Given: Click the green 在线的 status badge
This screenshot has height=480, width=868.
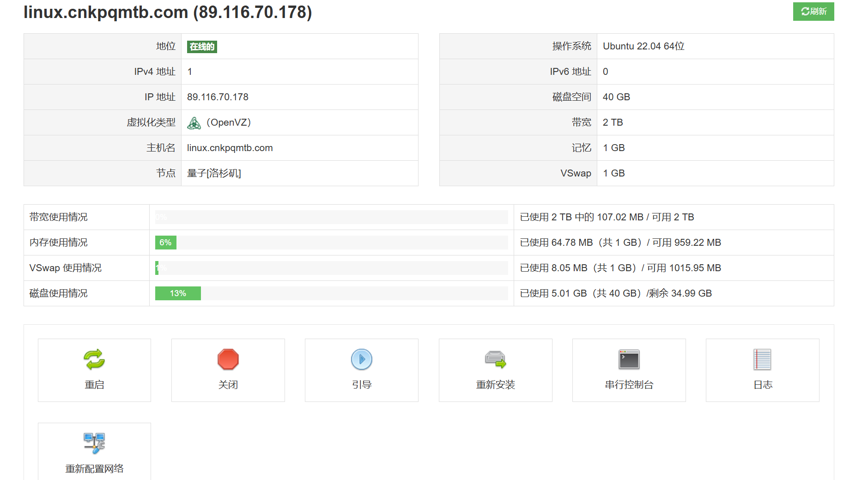Looking at the screenshot, I should (202, 47).
